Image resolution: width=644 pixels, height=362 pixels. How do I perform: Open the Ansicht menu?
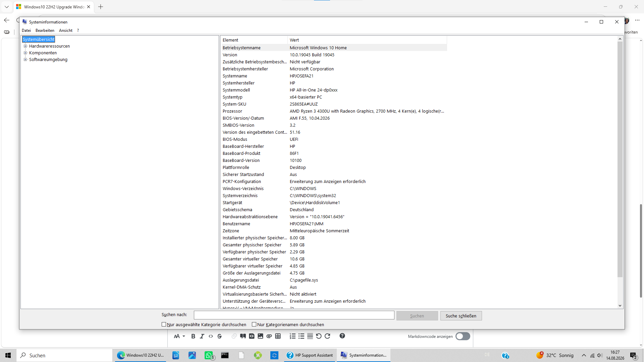[x=66, y=31]
